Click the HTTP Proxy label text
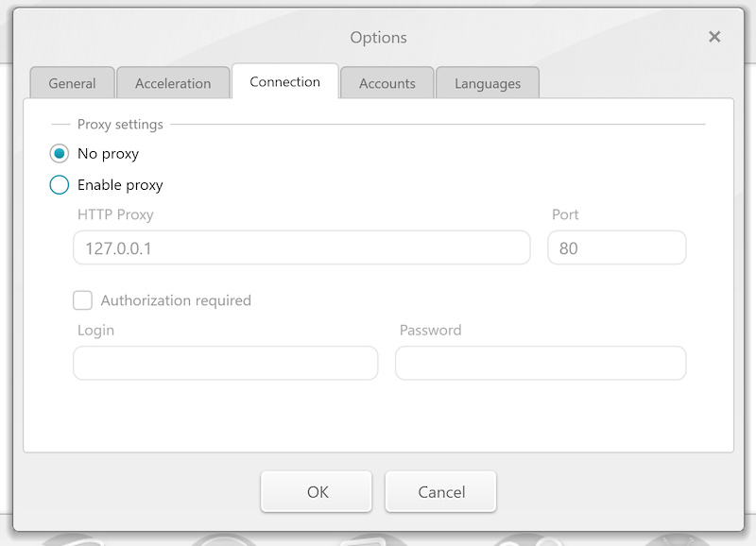This screenshot has height=546, width=756. [115, 214]
